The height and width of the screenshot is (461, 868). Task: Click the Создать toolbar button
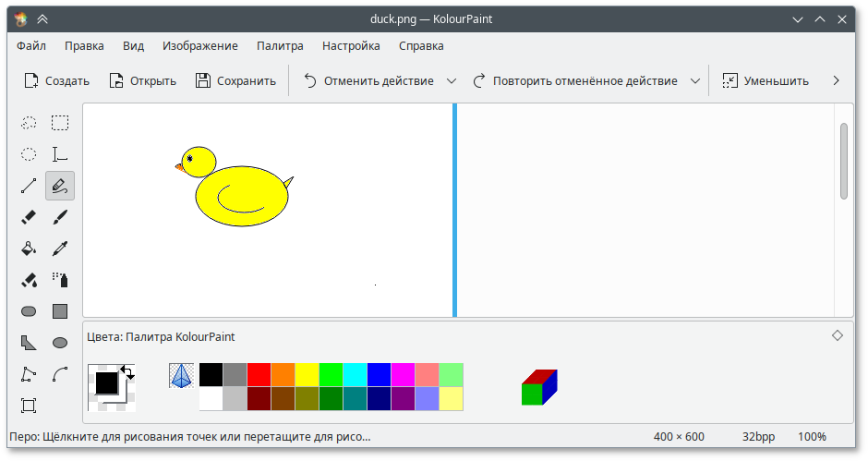coord(56,81)
